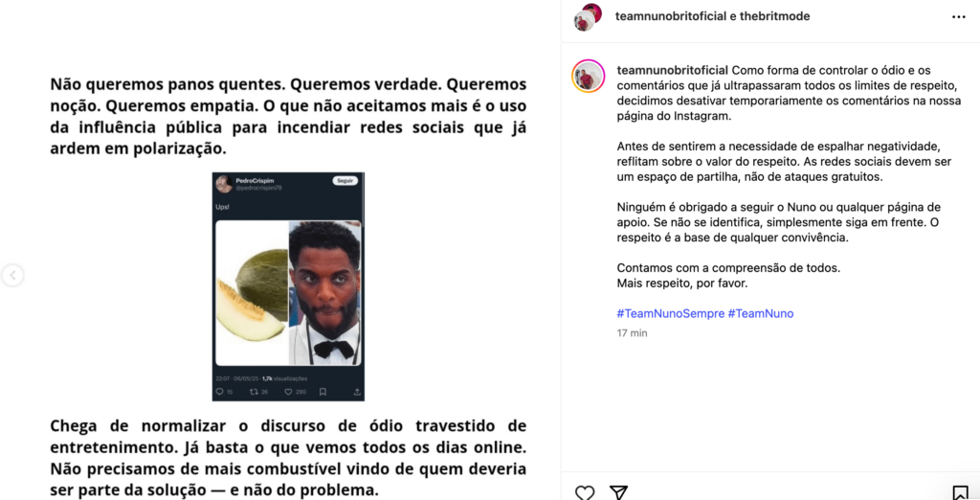
Task: Click melon and man photo in tweet
Action: click(288, 292)
